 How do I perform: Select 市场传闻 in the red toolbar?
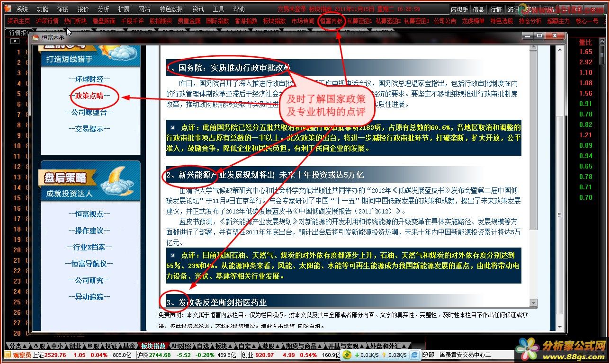tap(303, 21)
